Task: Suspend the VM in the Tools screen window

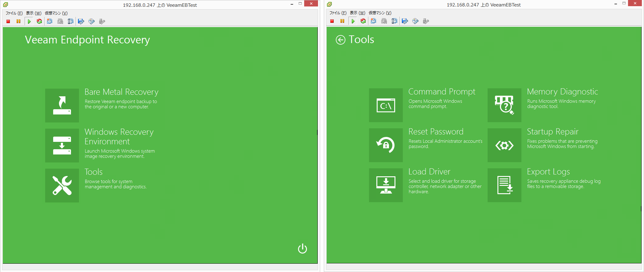Action: pyautogui.click(x=342, y=21)
